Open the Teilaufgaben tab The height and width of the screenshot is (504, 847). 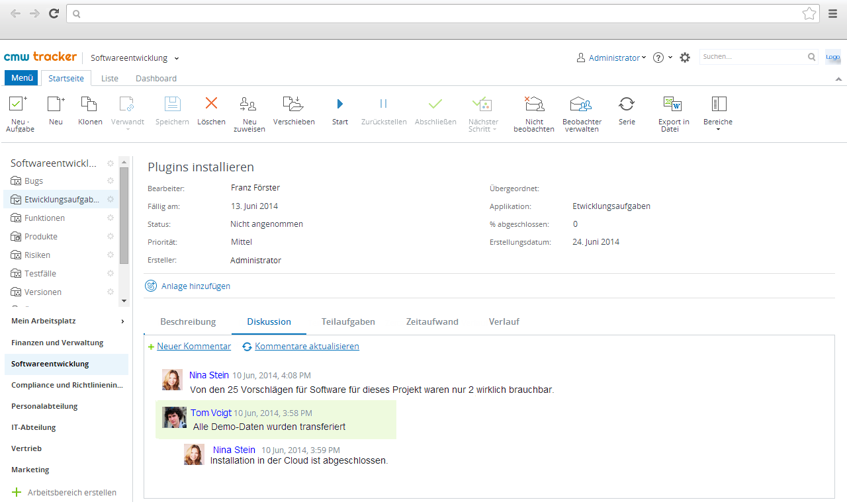coord(348,321)
